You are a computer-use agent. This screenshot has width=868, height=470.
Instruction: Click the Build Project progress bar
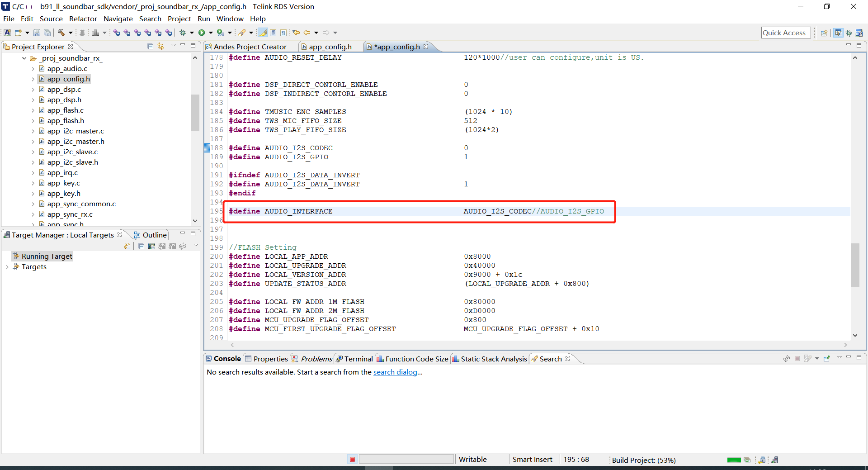coord(643,460)
